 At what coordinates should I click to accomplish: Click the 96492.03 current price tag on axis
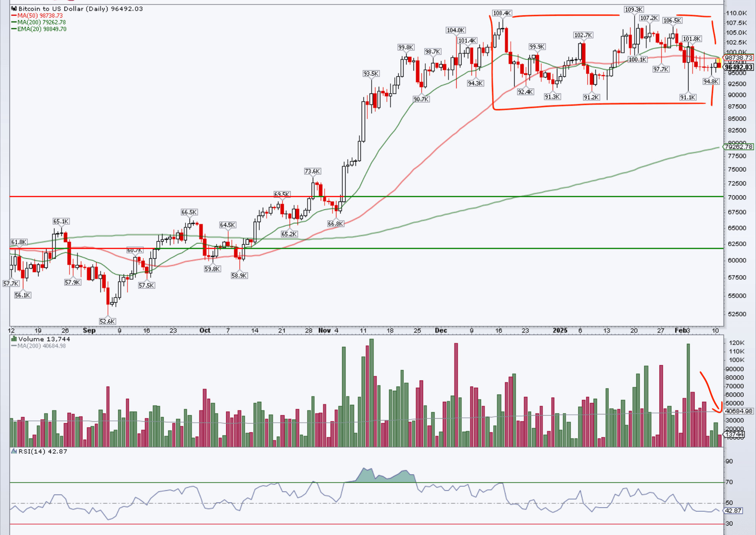pos(738,67)
